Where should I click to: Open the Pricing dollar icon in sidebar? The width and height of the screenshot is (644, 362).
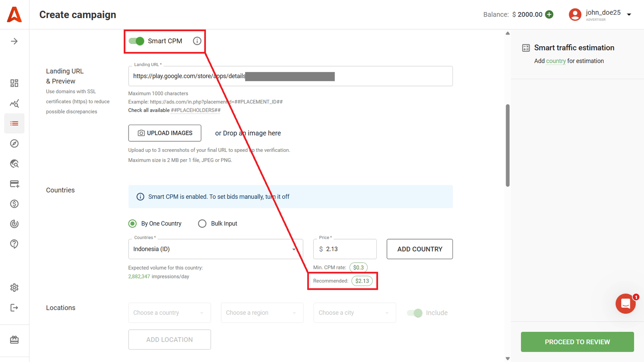(14, 204)
